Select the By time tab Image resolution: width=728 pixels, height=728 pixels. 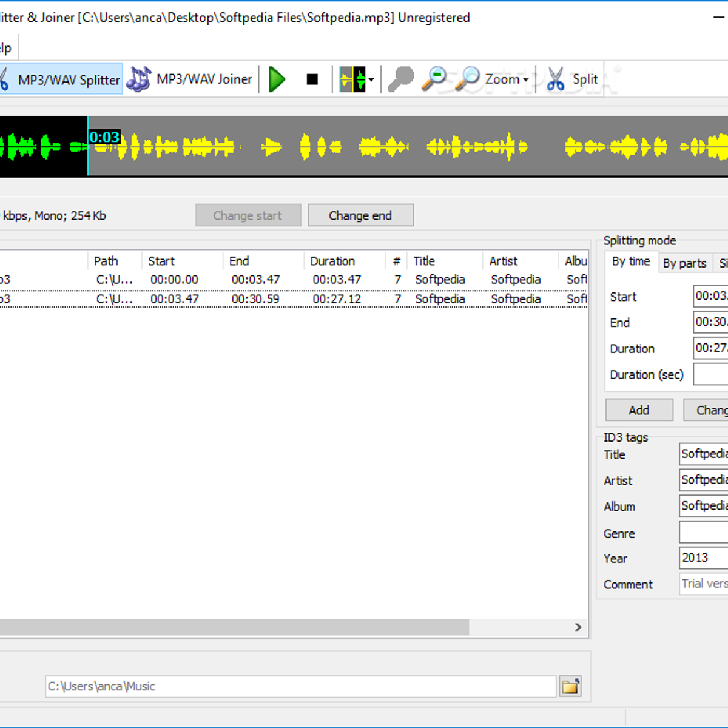tap(631, 261)
